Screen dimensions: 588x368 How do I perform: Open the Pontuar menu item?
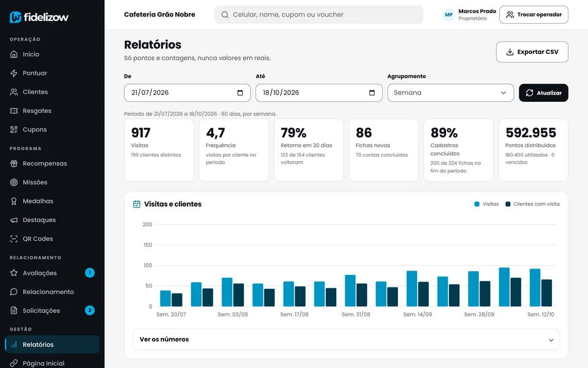(52, 73)
